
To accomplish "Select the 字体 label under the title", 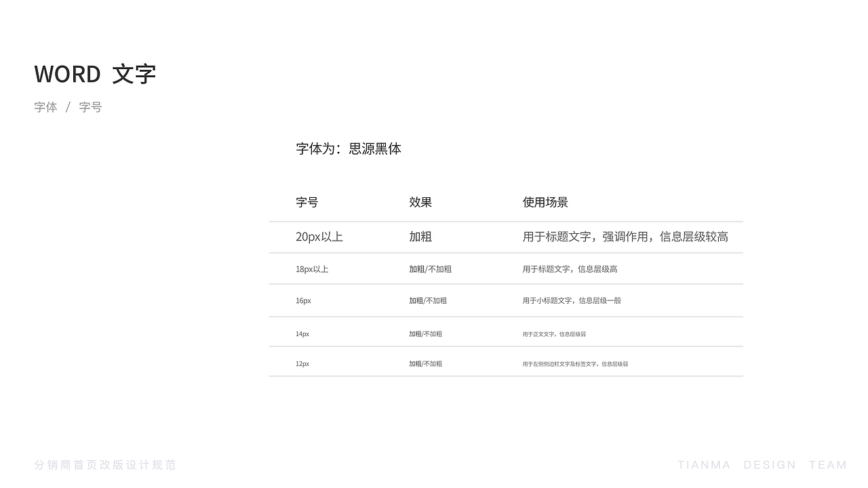I will coord(45,106).
